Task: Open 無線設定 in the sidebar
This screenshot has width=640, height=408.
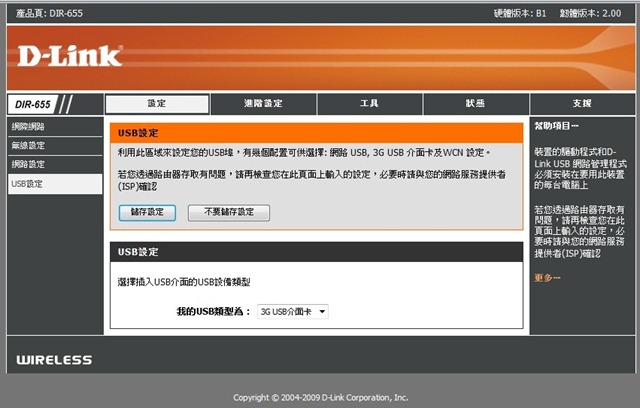Action: 55,146
